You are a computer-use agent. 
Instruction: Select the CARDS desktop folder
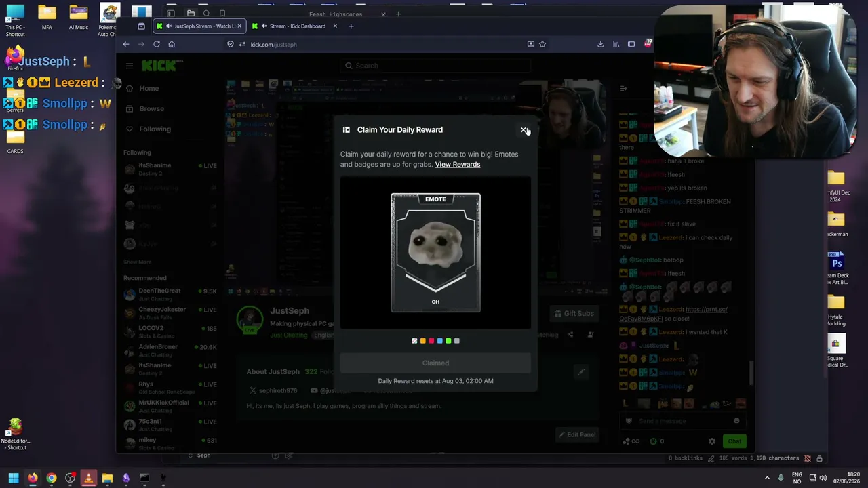[x=15, y=142]
